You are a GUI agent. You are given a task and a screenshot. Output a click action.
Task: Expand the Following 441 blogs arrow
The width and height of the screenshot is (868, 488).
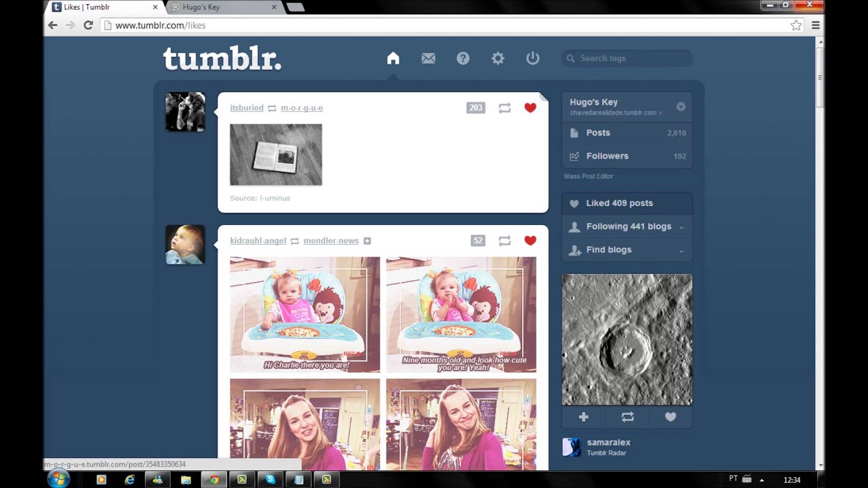(682, 227)
